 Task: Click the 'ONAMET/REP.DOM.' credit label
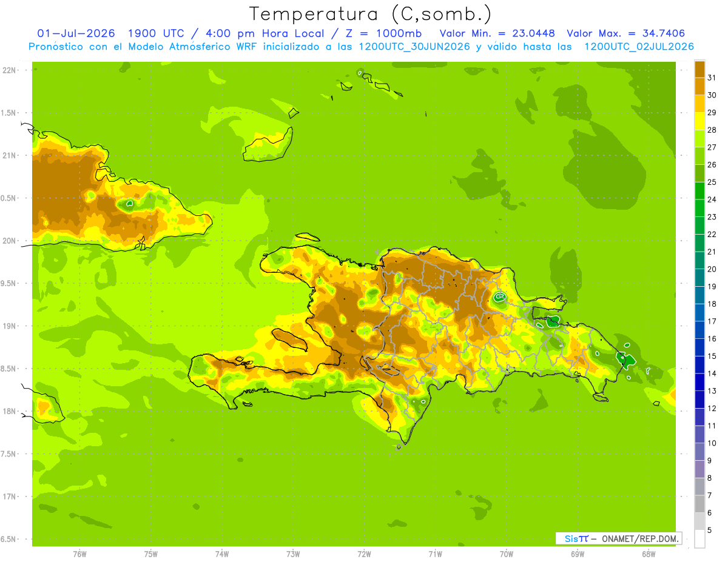640,538
